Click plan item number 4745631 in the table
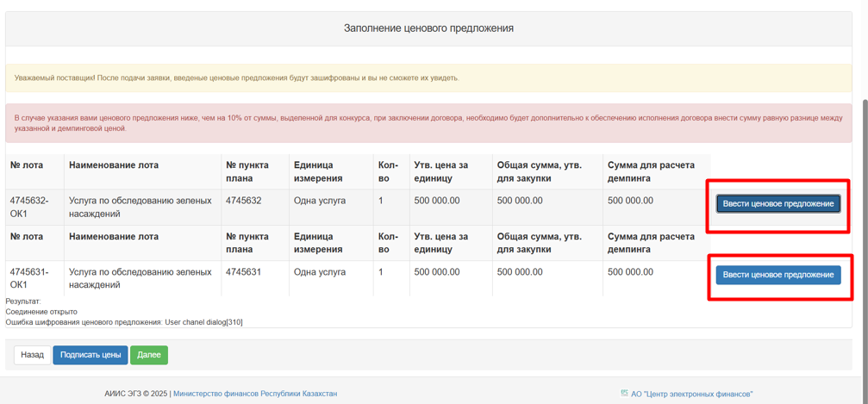Screen dimensions: 868x404 pyautogui.click(x=244, y=272)
